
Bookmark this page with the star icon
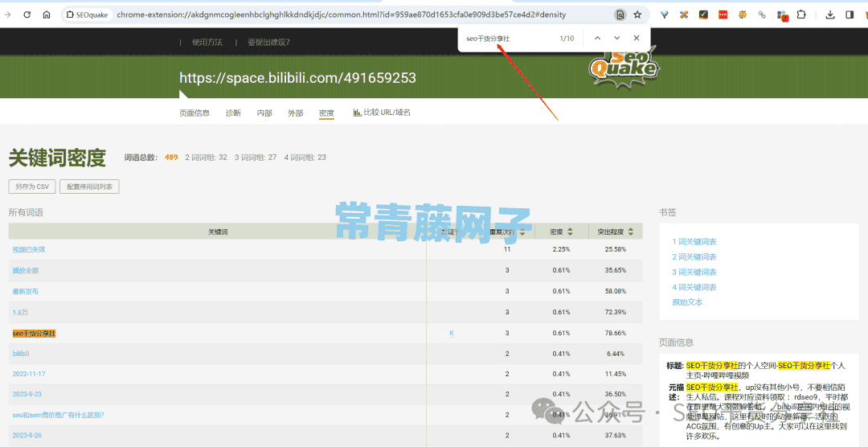[637, 15]
